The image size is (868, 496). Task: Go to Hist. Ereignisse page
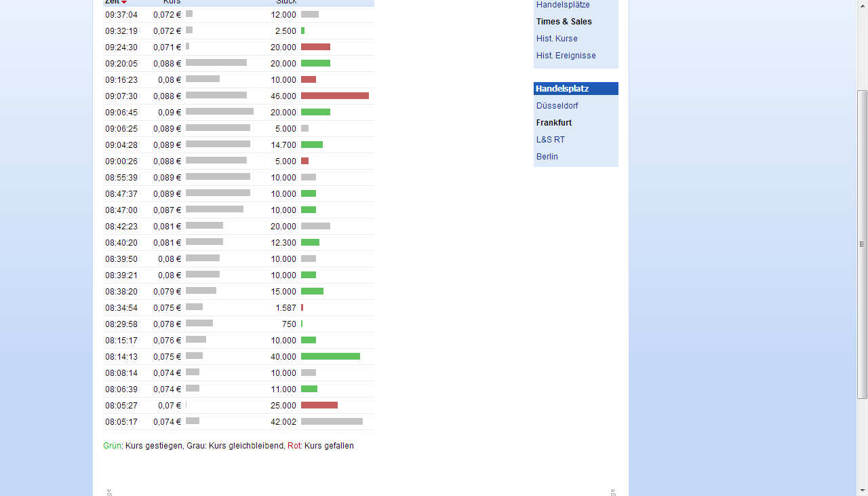pos(566,56)
